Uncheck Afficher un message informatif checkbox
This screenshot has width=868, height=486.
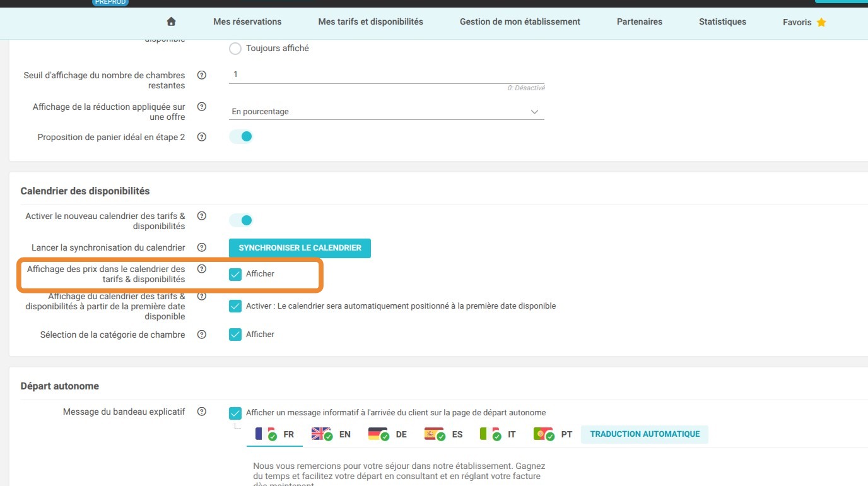(235, 413)
